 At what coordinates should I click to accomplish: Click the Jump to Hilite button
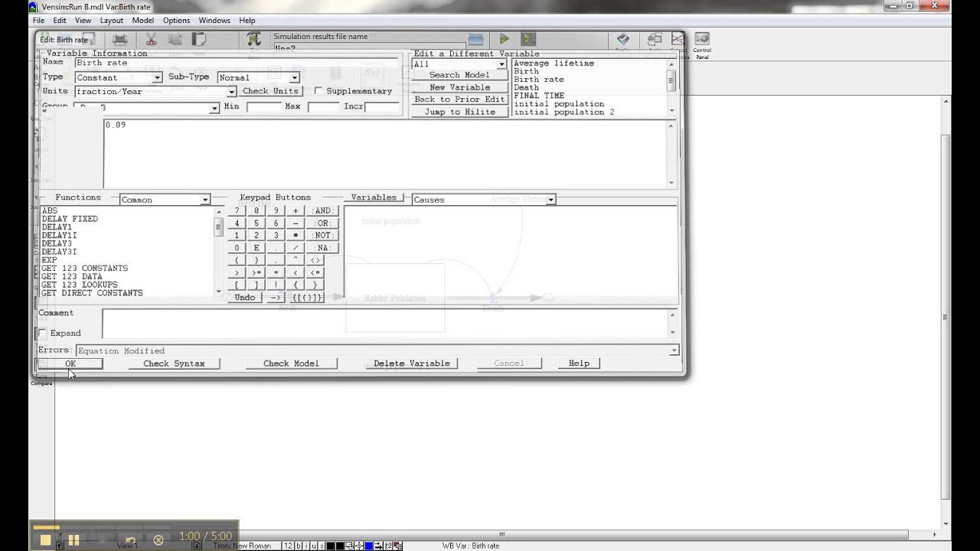click(459, 112)
